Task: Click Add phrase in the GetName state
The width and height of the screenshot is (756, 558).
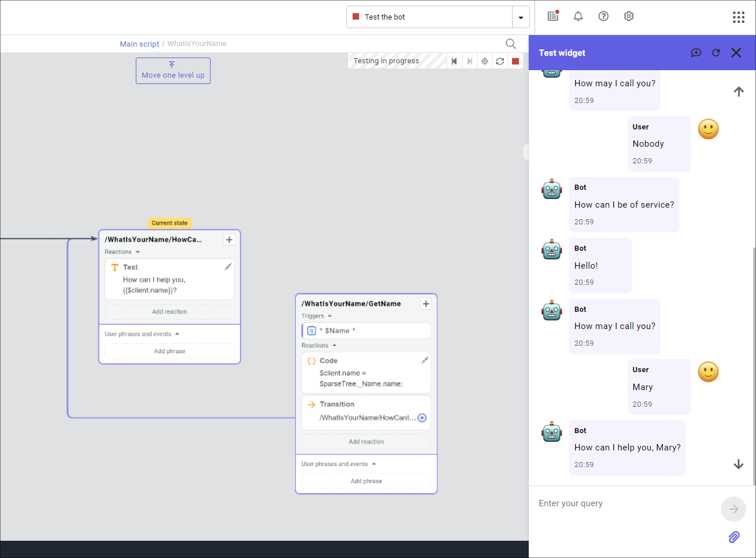Action: [x=366, y=480]
